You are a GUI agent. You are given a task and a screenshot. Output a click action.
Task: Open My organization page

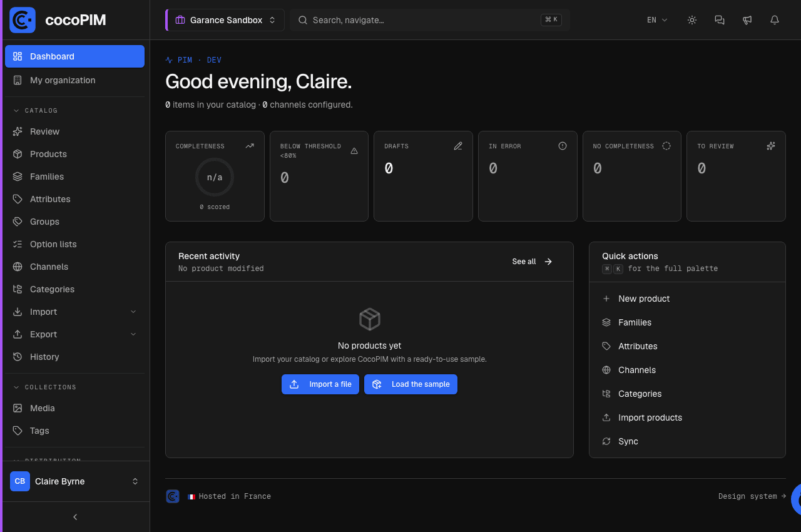(x=74, y=80)
